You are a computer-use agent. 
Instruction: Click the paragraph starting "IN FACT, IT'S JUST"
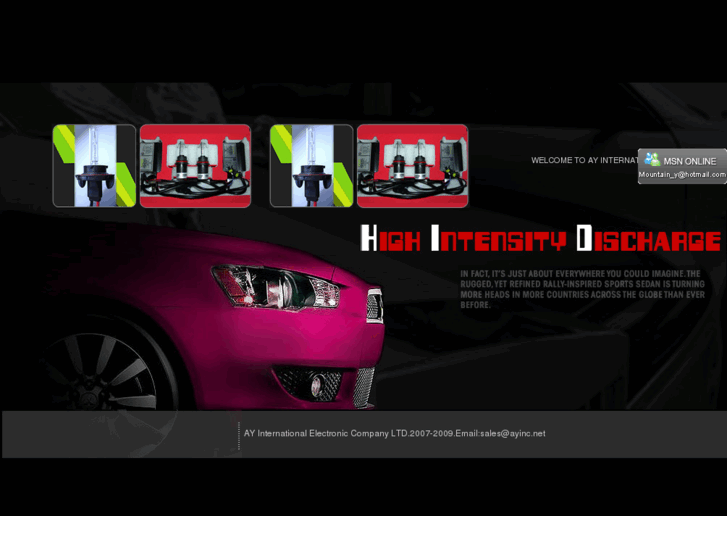(582, 289)
